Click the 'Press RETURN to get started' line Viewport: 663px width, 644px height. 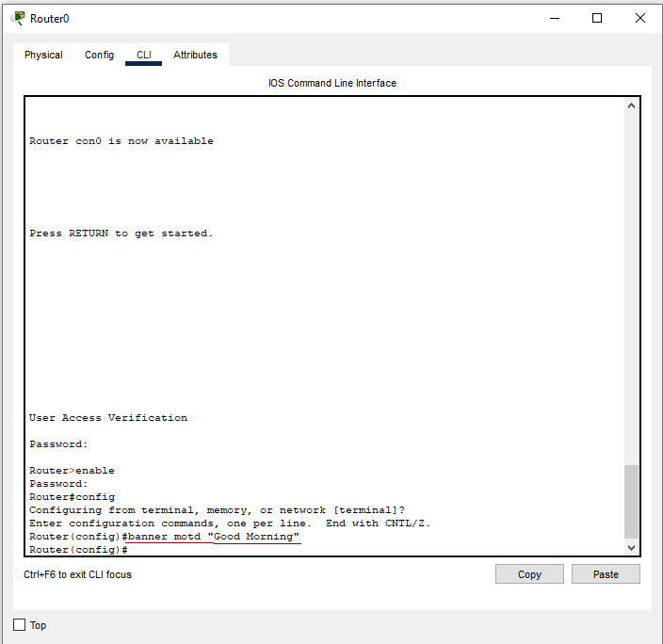coord(121,233)
